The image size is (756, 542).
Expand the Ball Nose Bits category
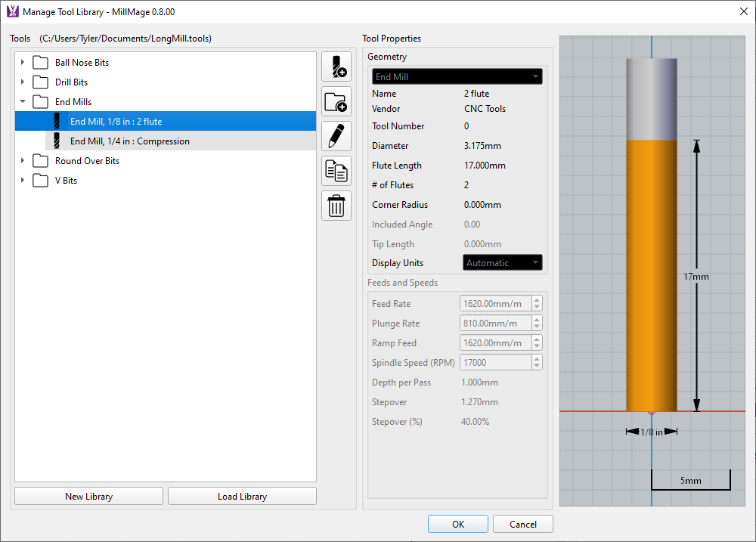click(x=23, y=63)
